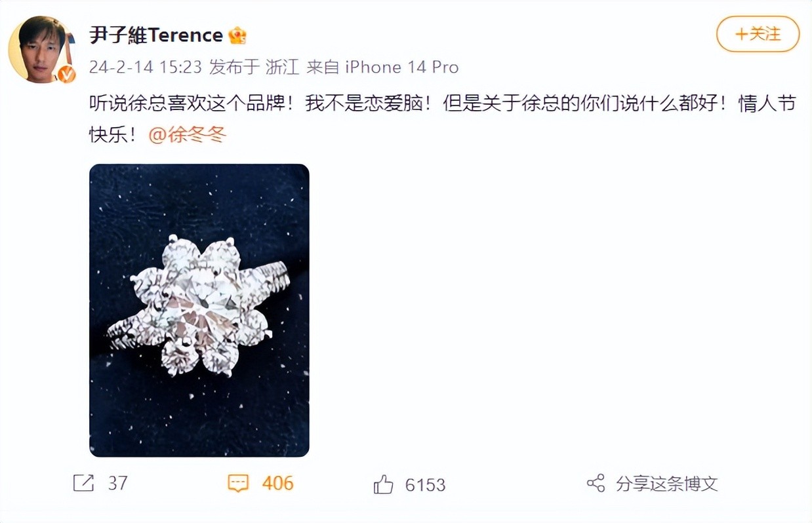Open comments via the speech bubble icon

(x=238, y=484)
